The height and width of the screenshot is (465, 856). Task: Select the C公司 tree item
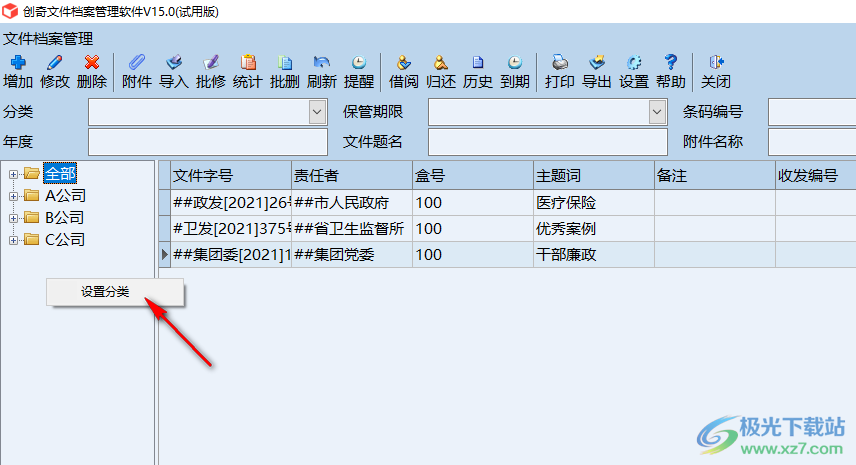64,239
